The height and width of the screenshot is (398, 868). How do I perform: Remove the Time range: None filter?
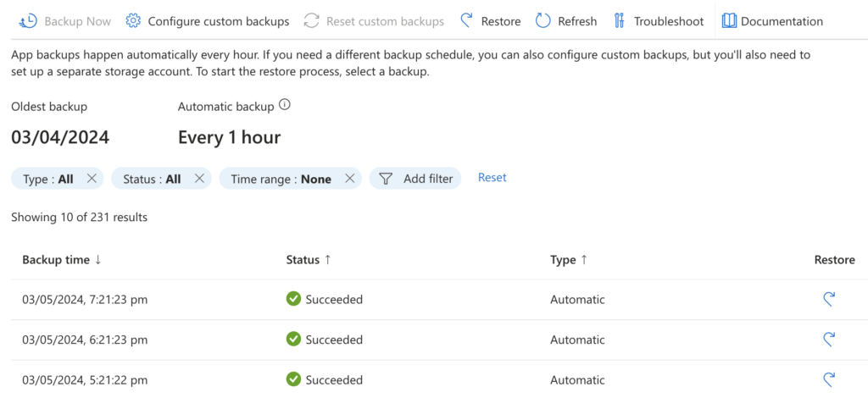pos(349,179)
